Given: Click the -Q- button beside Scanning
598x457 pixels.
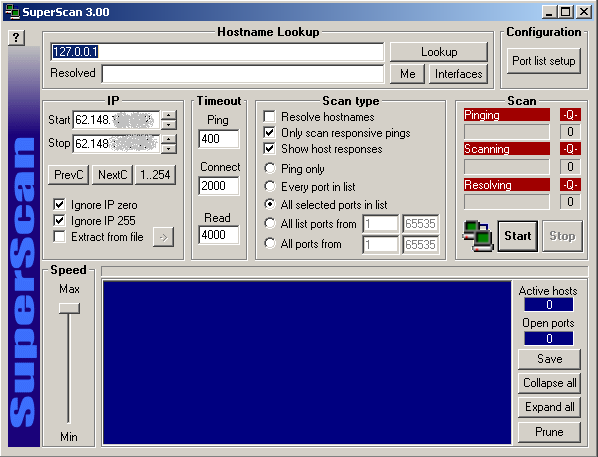Looking at the screenshot, I should [570, 149].
